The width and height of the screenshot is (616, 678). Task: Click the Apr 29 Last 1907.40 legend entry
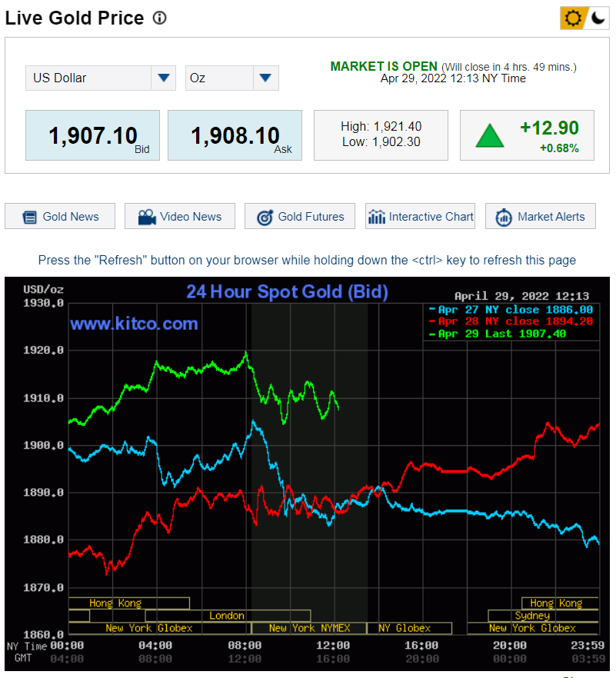(498, 334)
